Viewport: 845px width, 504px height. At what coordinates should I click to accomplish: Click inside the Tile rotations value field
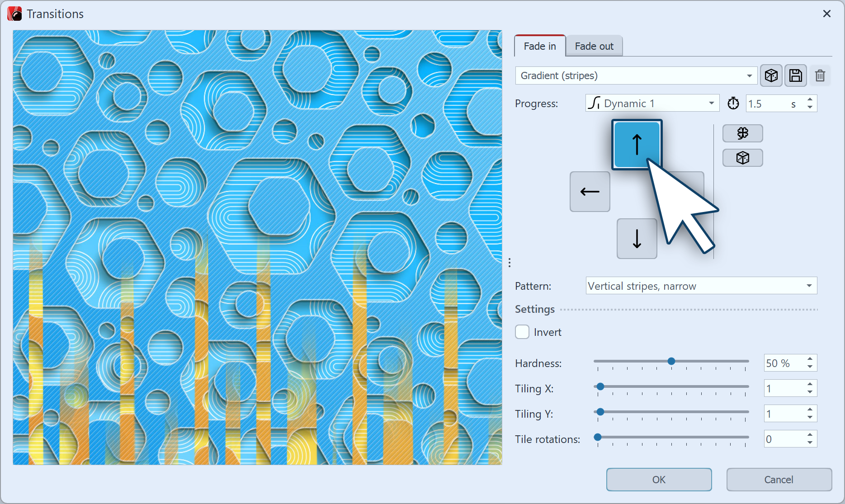pos(784,439)
